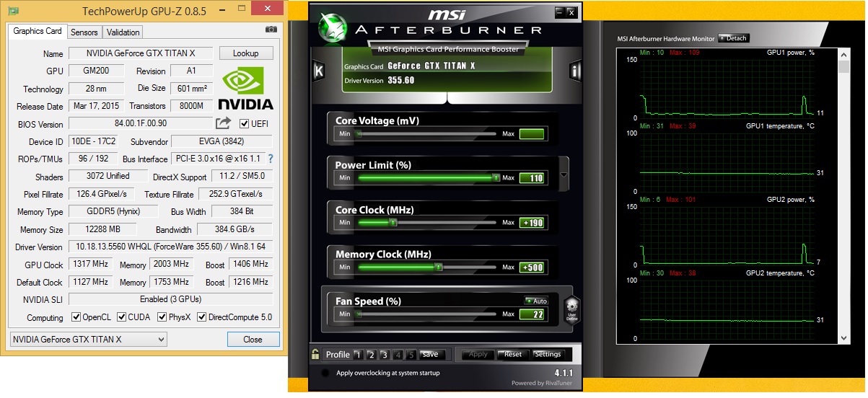Select Afterburner profile slot 4
This screenshot has height=398, width=868.
point(398,355)
